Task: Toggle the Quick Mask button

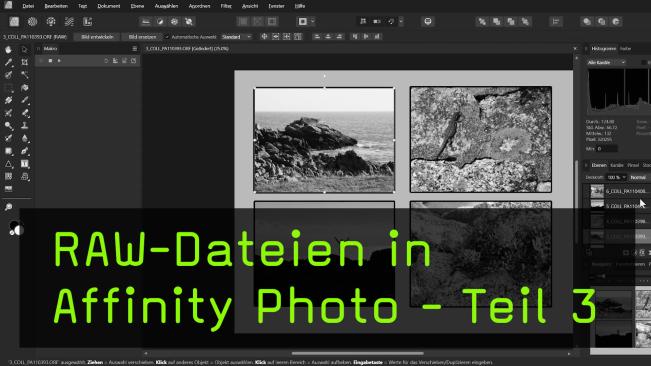Action: 303,22
